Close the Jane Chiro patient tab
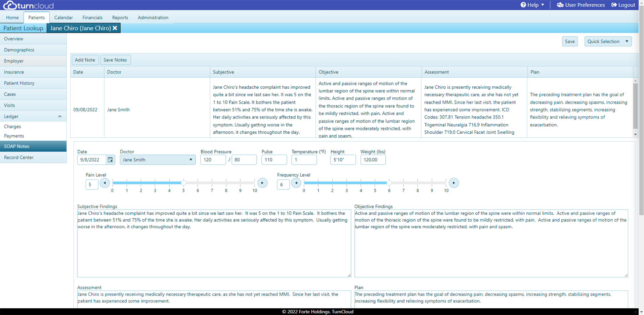Image resolution: width=644 pixels, height=315 pixels. [x=115, y=28]
